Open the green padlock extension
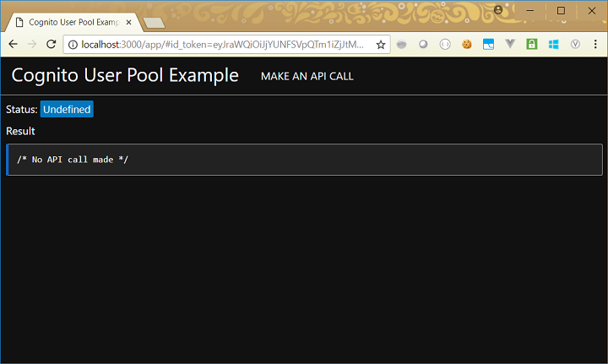Image resolution: width=608 pixels, height=364 pixels. click(x=532, y=44)
